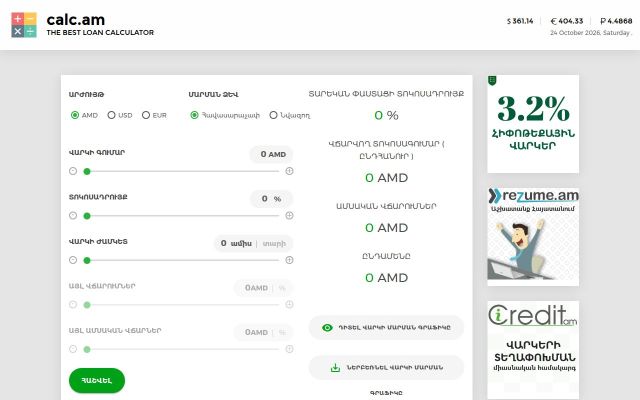Click the date 24 October 2026, Saturday
Viewport: 640px width, 400px height.
591,33
